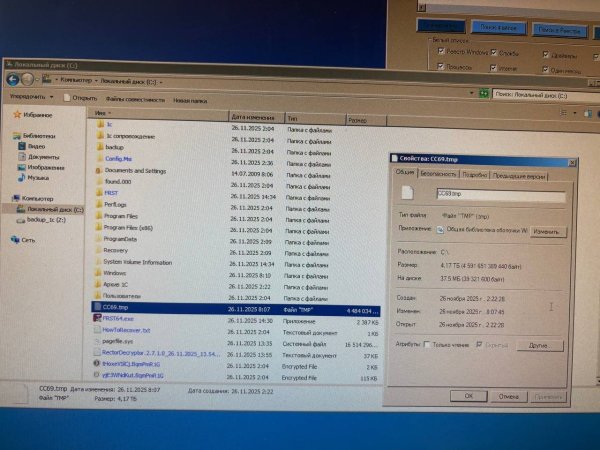Select the System Volume Information folder

tap(137, 262)
